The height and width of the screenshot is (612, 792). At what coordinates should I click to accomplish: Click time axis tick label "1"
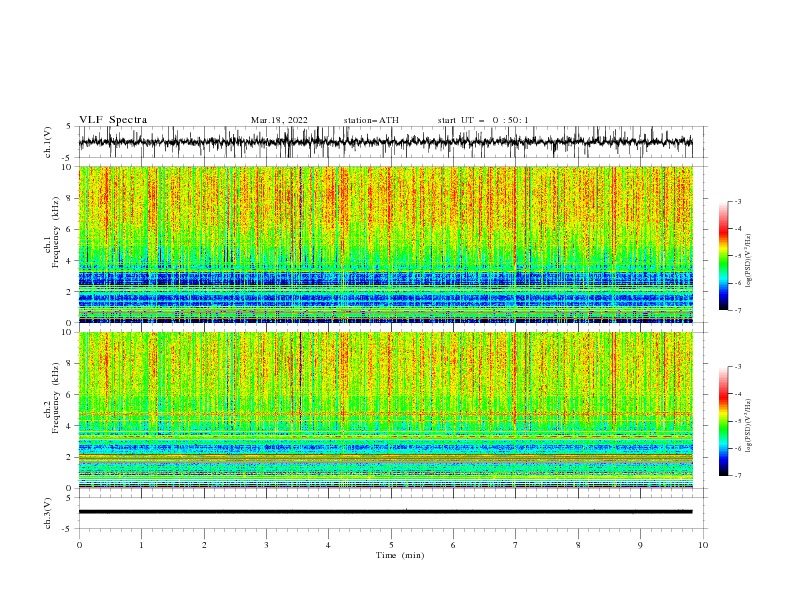[x=141, y=545]
